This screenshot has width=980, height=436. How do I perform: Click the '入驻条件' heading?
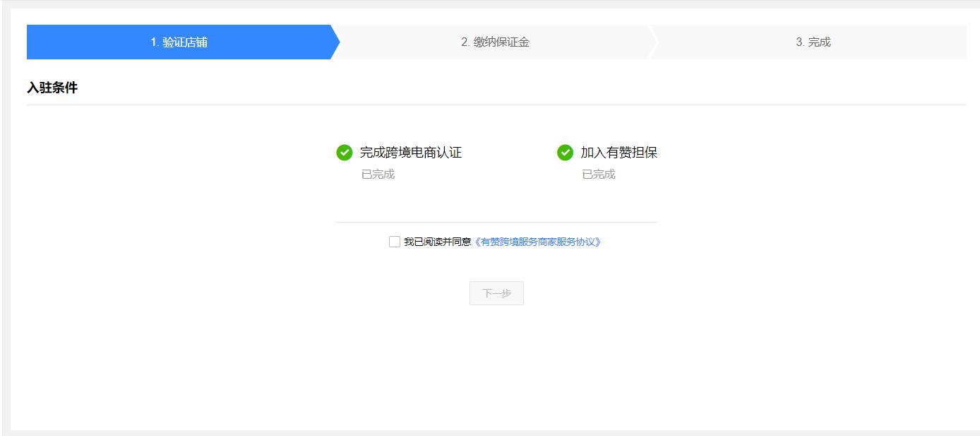(x=52, y=88)
